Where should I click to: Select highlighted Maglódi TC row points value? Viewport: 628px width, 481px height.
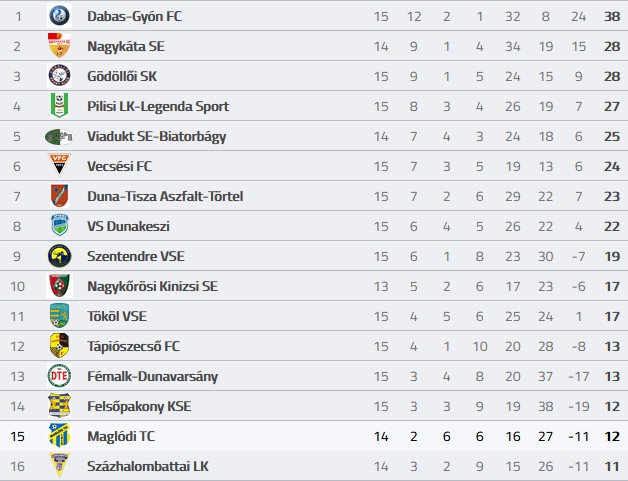pyautogui.click(x=612, y=436)
